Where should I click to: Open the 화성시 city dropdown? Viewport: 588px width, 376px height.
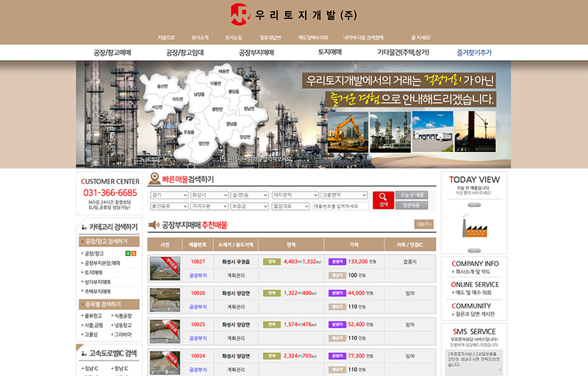[209, 195]
